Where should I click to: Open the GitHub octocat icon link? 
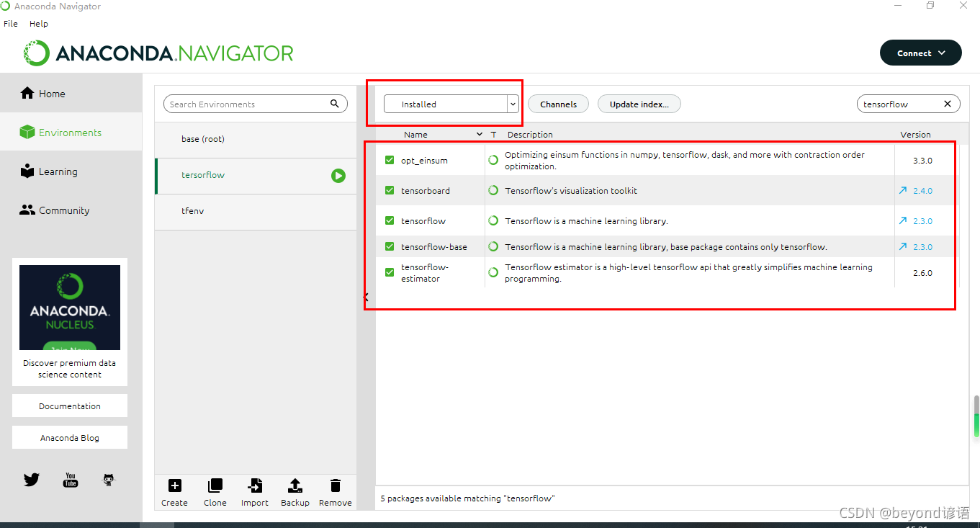[109, 480]
